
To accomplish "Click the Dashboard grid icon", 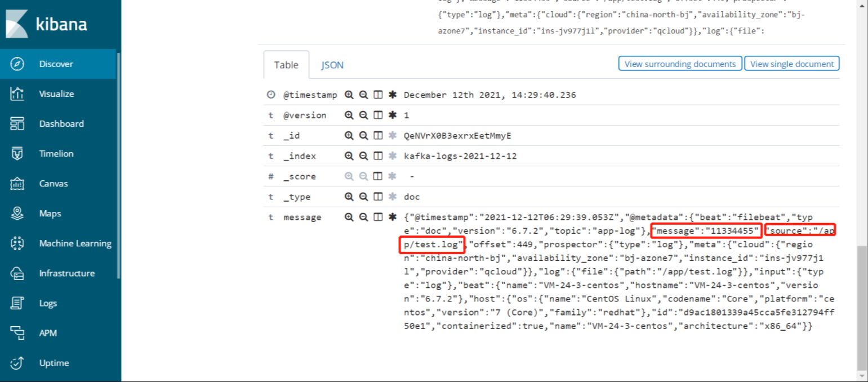I will (17, 123).
